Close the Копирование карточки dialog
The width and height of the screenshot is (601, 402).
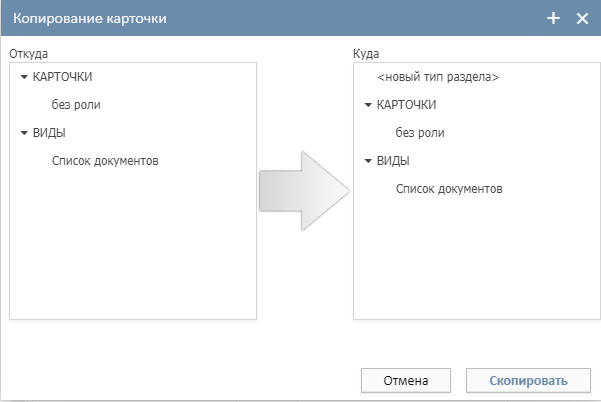582,19
